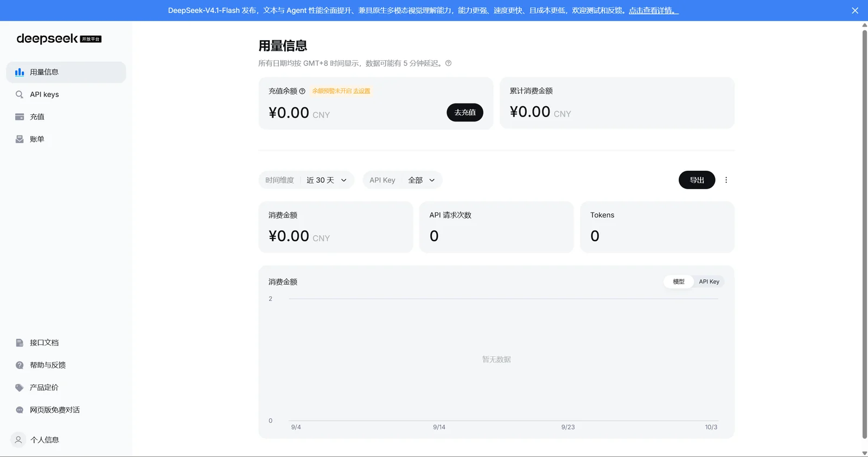Click the 0 value under Tokens
868x457 pixels.
(x=595, y=236)
